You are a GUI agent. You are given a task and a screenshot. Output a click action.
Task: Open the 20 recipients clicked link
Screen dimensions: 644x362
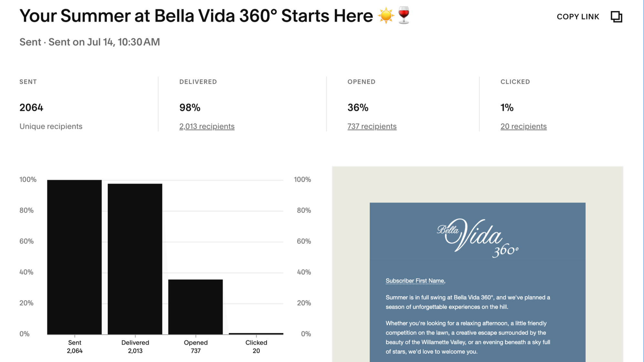(x=524, y=126)
